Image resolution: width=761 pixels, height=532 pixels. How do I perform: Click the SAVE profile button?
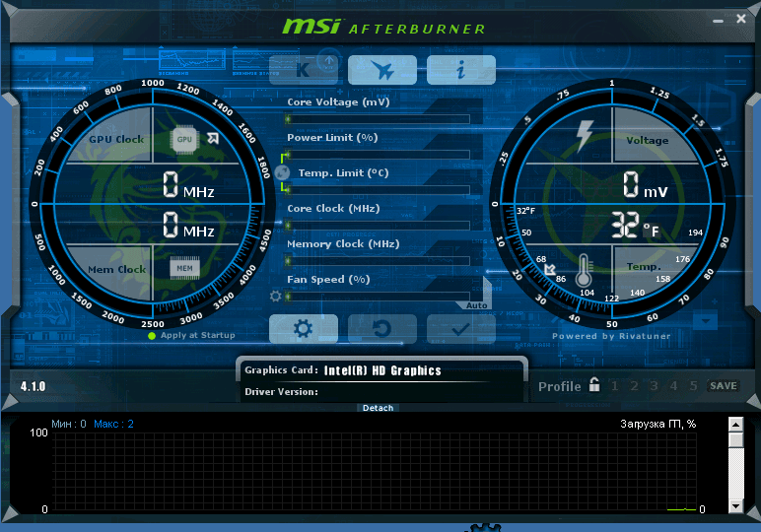tap(724, 386)
